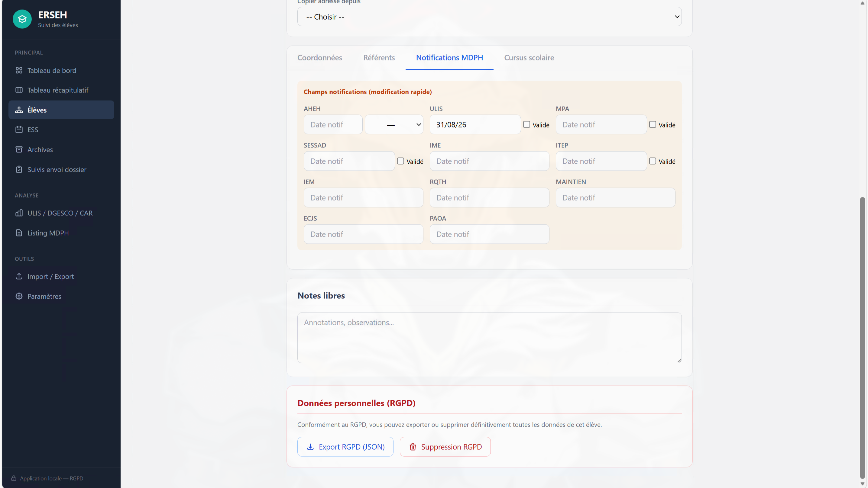
Task: Click the Suppression RGPD button
Action: click(445, 447)
